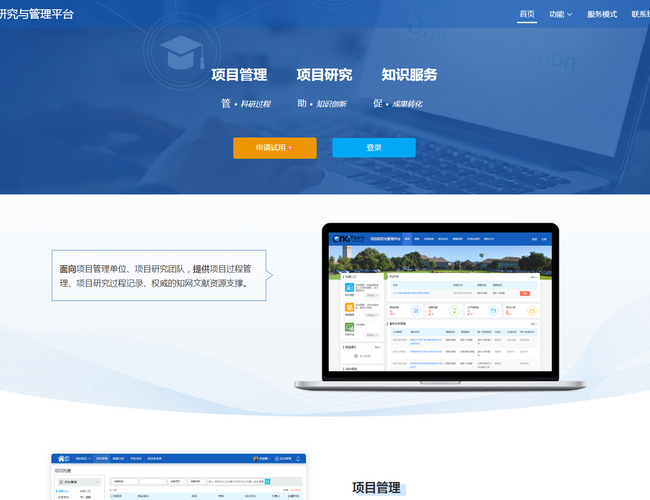Click the 管 • 科研过程 subtitle
Viewport: 650px width, 500px height.
tap(246, 104)
